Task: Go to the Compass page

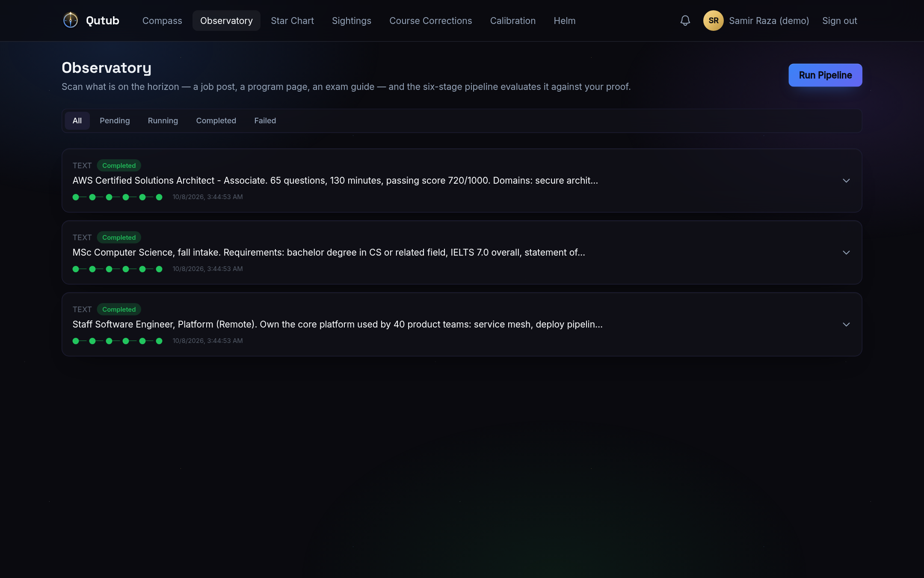Action: pyautogui.click(x=162, y=21)
